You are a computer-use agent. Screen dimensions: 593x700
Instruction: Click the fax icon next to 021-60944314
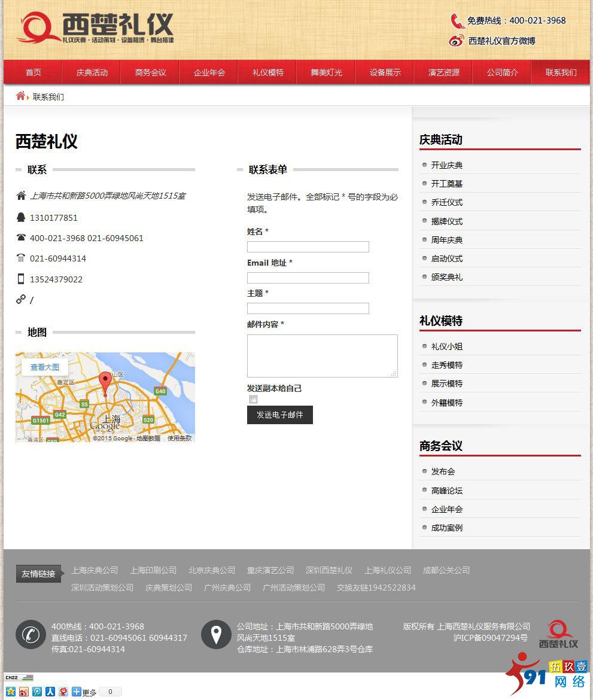21,258
